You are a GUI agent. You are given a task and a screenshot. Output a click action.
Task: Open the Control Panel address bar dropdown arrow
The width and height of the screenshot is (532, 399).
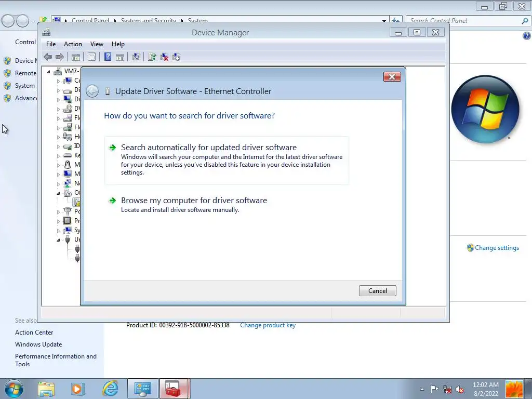click(x=384, y=21)
